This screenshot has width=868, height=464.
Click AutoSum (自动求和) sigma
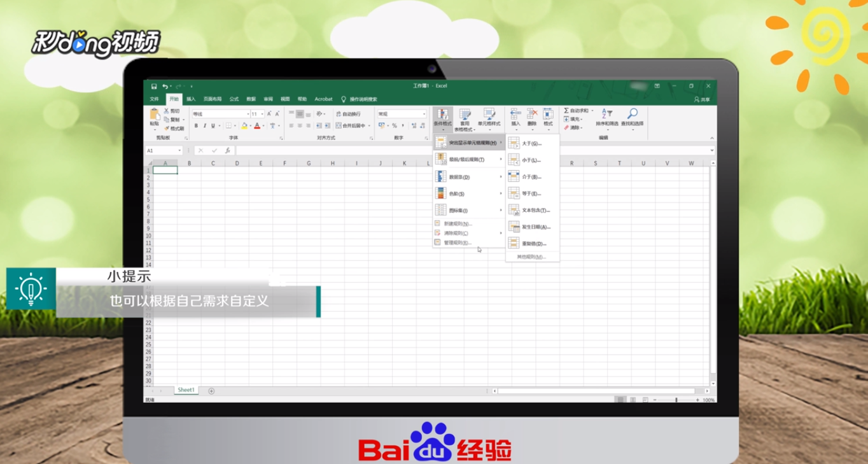click(x=577, y=111)
